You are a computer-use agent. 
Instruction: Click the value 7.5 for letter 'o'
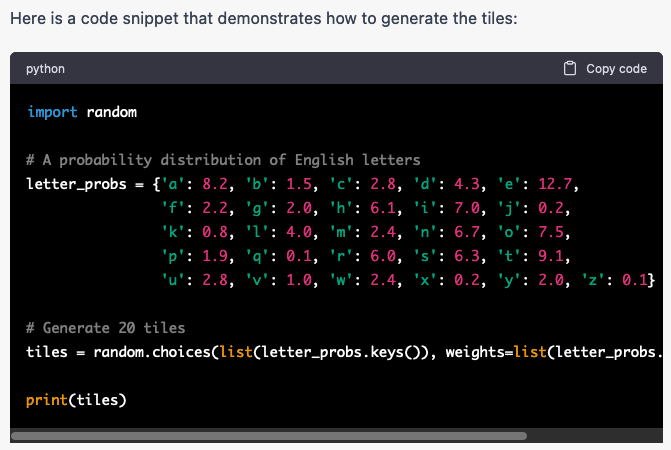point(551,232)
